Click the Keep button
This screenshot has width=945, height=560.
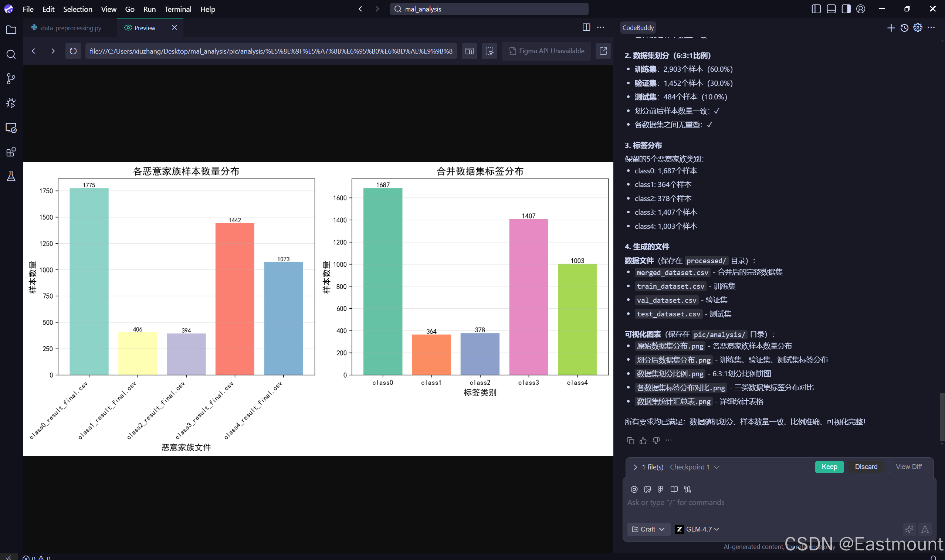[x=829, y=467]
